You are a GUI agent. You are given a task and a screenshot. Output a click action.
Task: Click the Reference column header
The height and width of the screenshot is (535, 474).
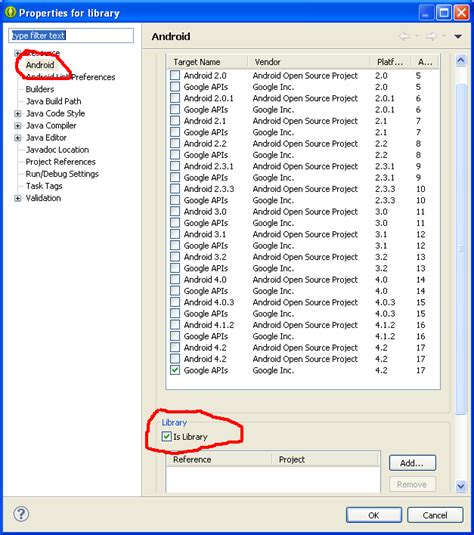pyautogui.click(x=219, y=460)
